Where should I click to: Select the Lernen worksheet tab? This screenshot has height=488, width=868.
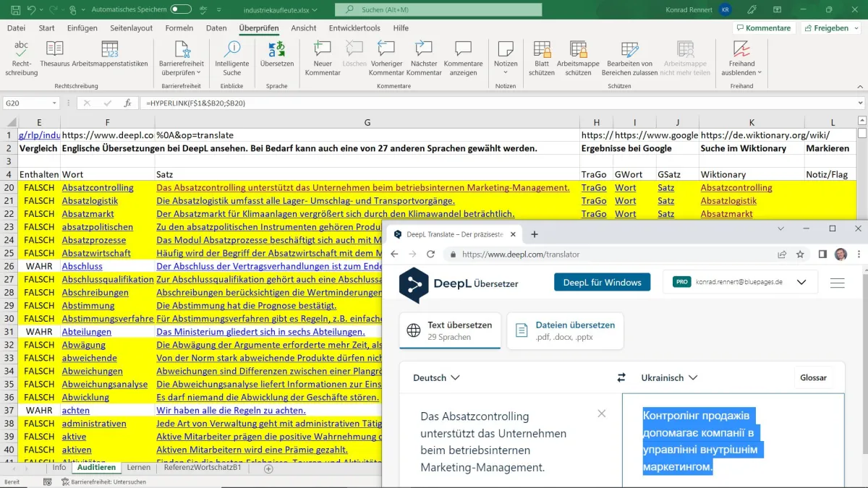[139, 468]
